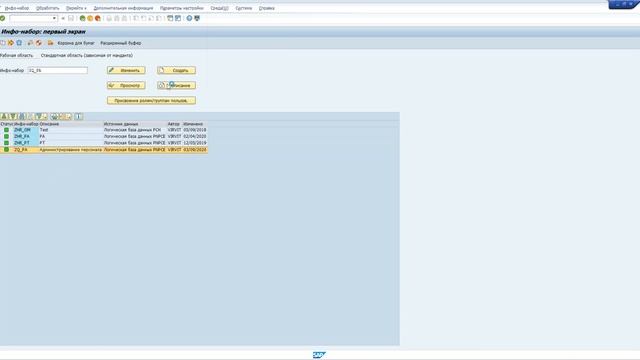
Task: Click the green status icon in the ZHR_OM row
Action: (6, 130)
